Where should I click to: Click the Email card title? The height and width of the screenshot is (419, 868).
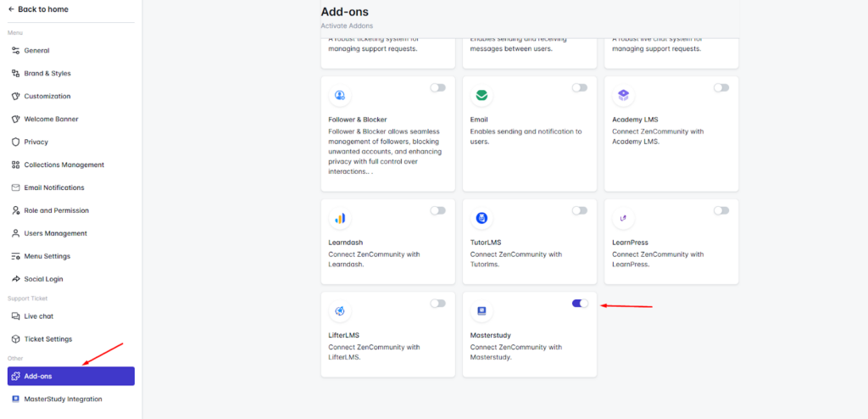pos(479,120)
